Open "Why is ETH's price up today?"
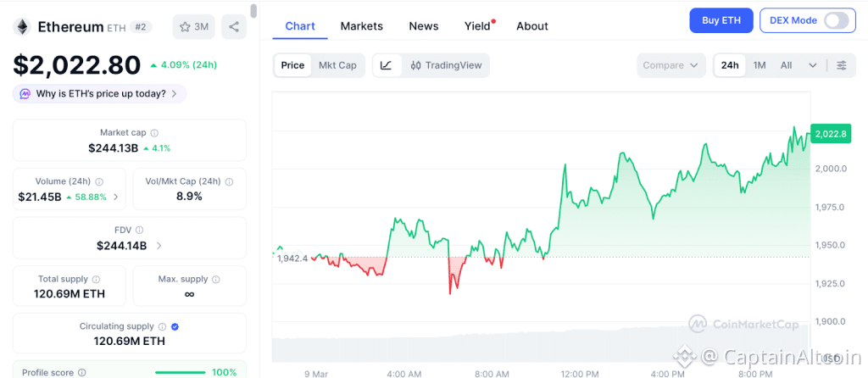The image size is (868, 378). pyautogui.click(x=100, y=93)
